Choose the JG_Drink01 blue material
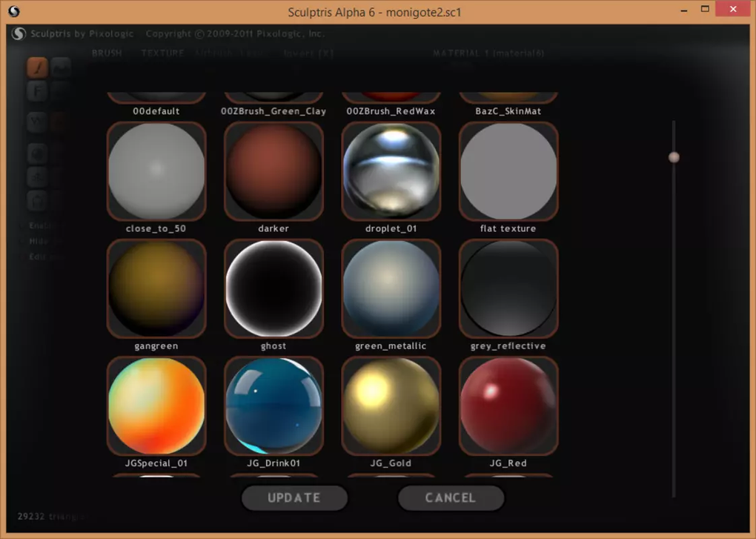 273,406
